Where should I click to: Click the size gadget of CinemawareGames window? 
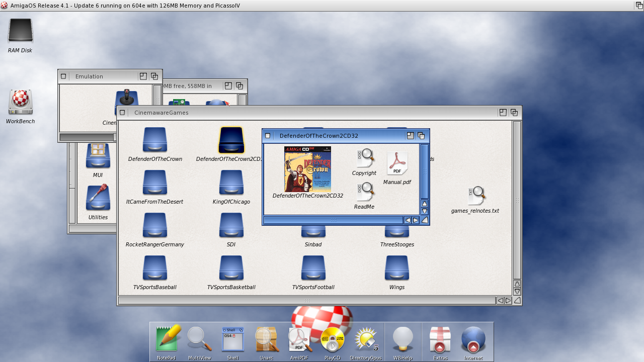coord(517,301)
